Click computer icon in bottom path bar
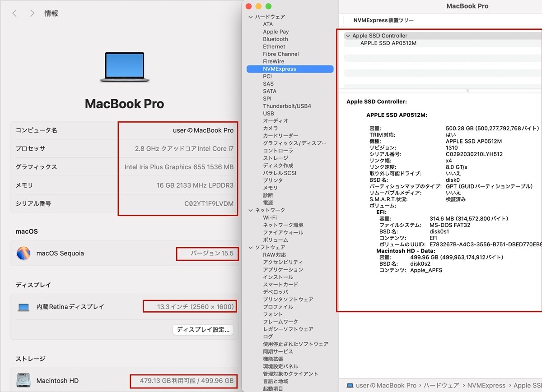Screen dimensions: 542x392 [350, 386]
